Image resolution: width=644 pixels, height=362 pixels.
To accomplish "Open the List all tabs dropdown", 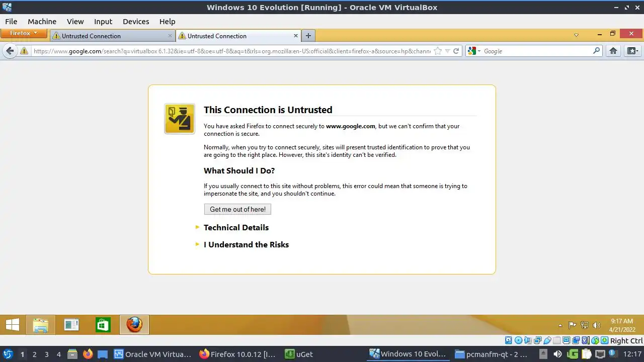I will (576, 35).
